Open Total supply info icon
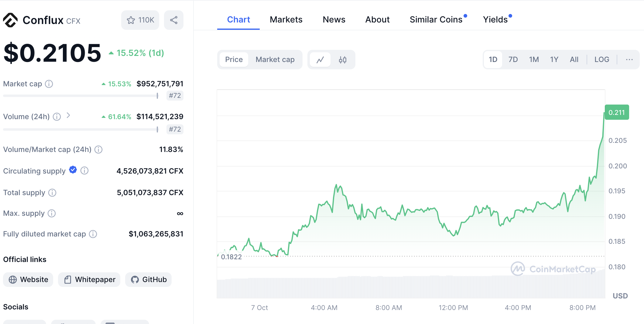644x324 pixels. [52, 193]
